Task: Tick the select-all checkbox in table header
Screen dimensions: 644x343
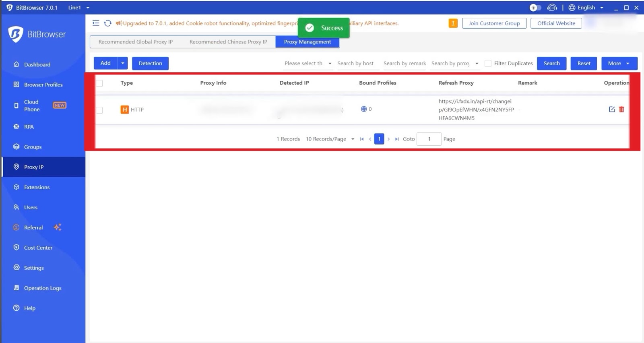Action: click(99, 83)
